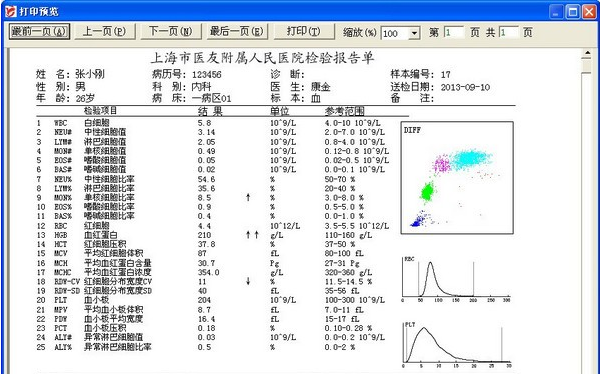Screen dimensions: 600x374
Task: Click the date 2013-09-10
Action: [x=465, y=87]
